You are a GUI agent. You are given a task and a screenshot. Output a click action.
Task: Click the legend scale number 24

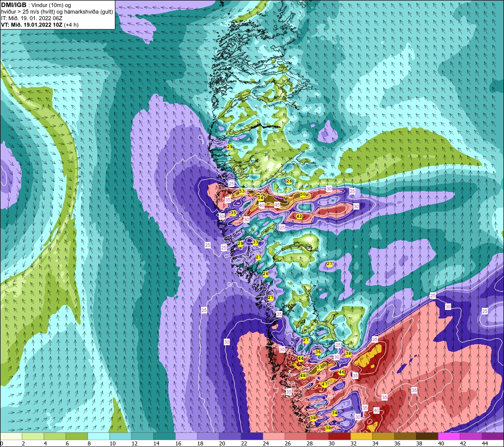click(266, 444)
